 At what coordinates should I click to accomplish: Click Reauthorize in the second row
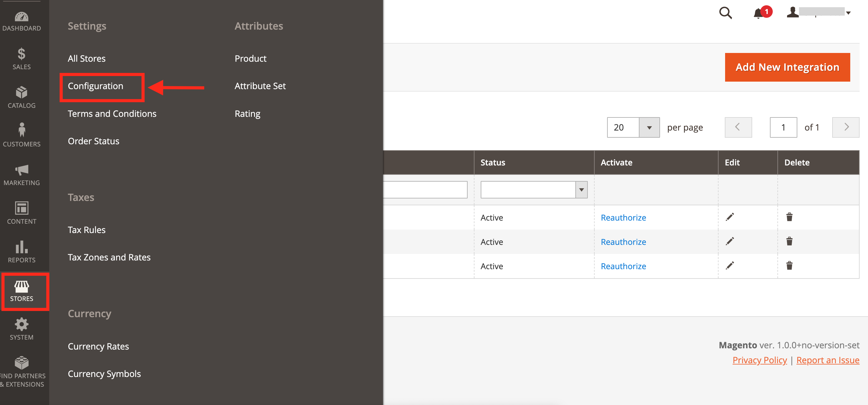623,242
